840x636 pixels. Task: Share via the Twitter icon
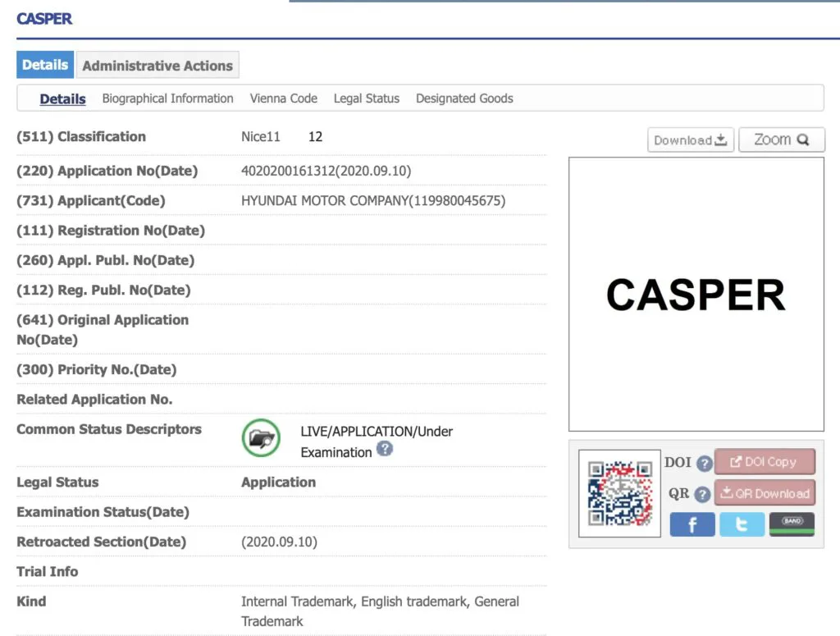[x=742, y=524]
